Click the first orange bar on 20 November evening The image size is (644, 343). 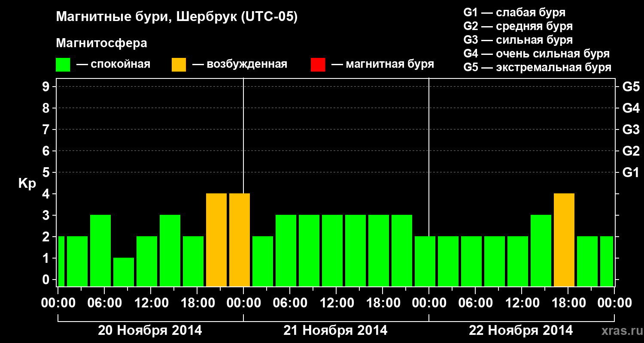[x=216, y=240]
